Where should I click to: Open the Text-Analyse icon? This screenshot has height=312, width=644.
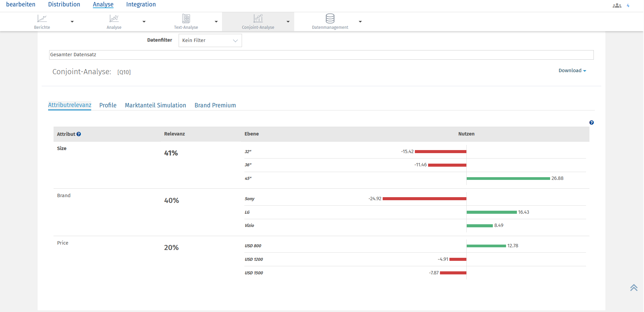(186, 19)
